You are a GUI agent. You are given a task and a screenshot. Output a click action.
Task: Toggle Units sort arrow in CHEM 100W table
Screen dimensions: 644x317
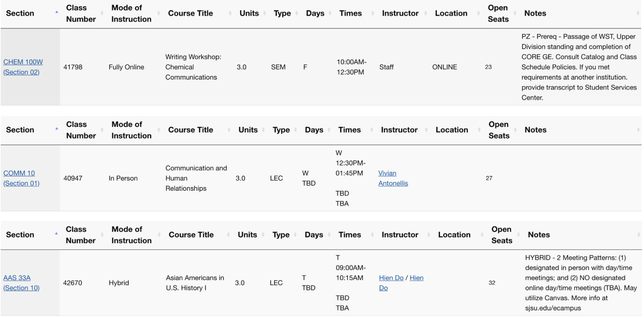264,13
